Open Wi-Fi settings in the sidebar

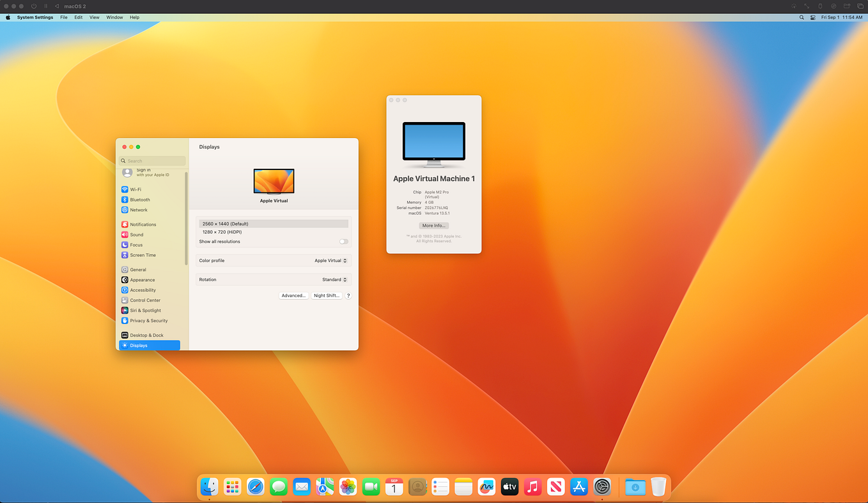pos(135,189)
